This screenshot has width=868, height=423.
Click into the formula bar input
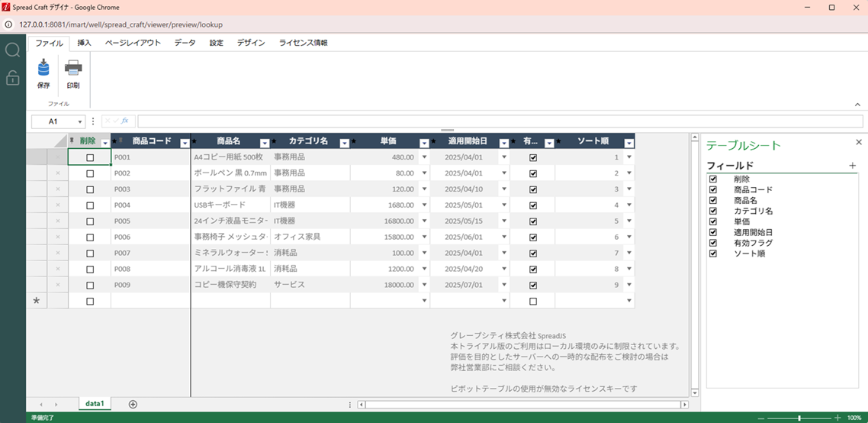[500, 121]
